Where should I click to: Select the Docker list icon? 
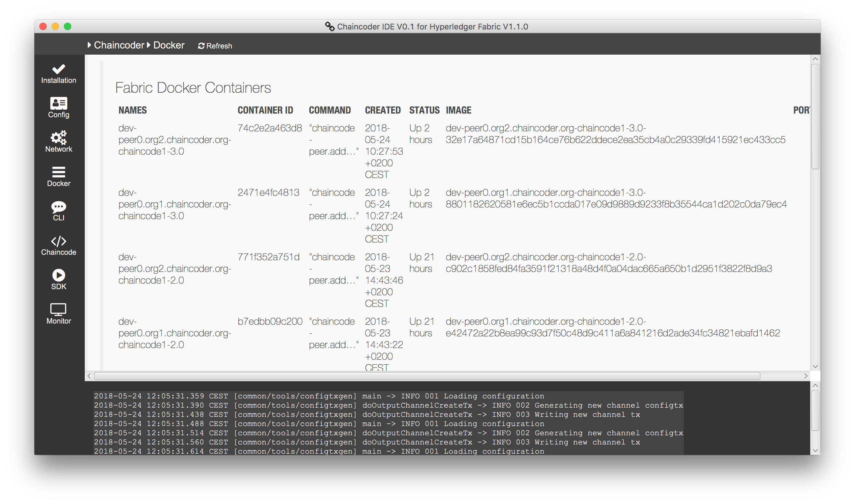[x=58, y=176]
